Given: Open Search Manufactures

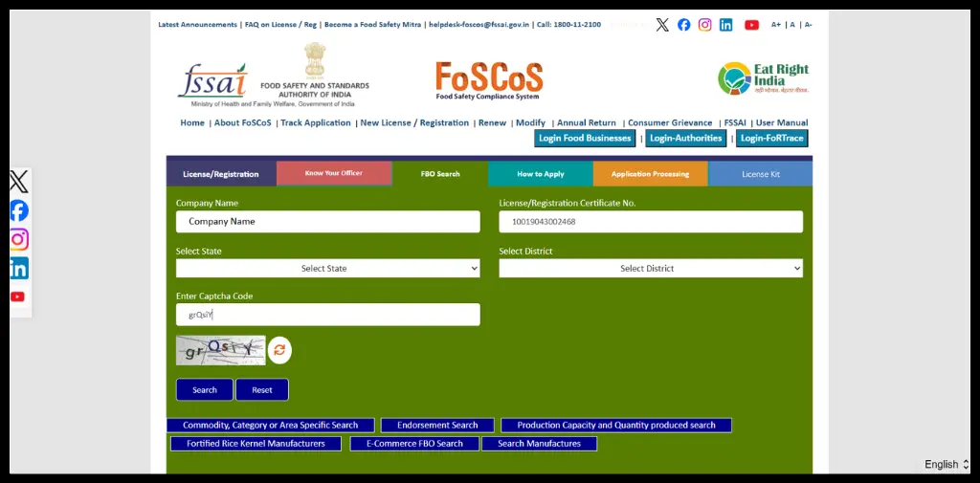Looking at the screenshot, I should pyautogui.click(x=540, y=444).
